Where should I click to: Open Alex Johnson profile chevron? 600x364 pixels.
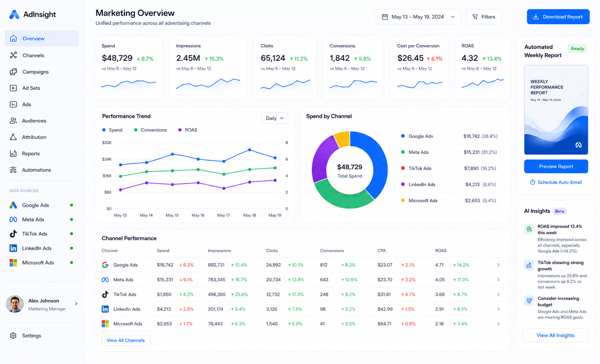(76, 304)
